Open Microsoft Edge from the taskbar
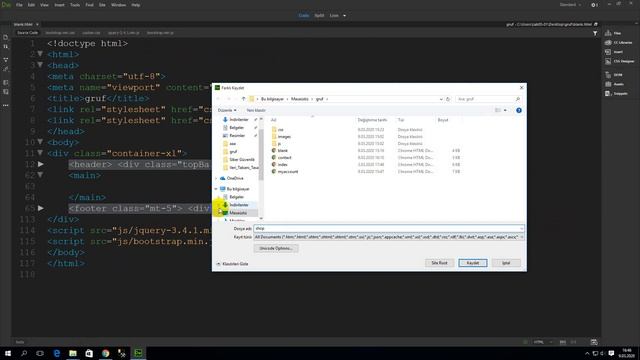640x360 pixels. [x=57, y=353]
